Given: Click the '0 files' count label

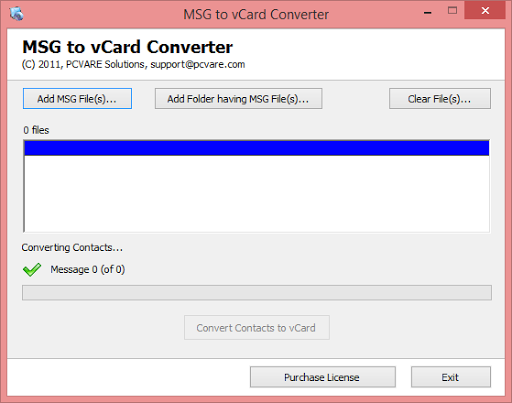Looking at the screenshot, I should 36,130.
